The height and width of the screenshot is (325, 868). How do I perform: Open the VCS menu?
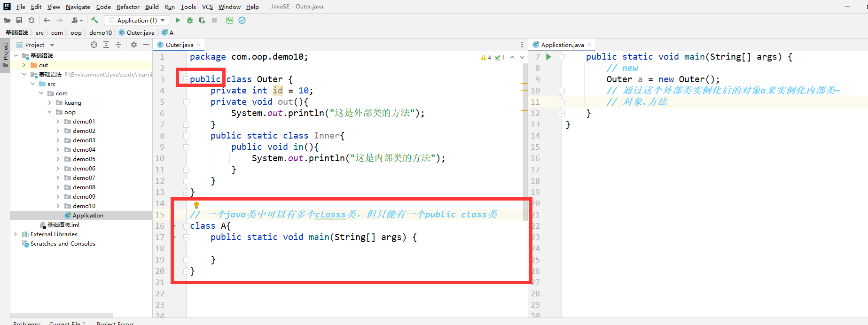click(x=207, y=7)
